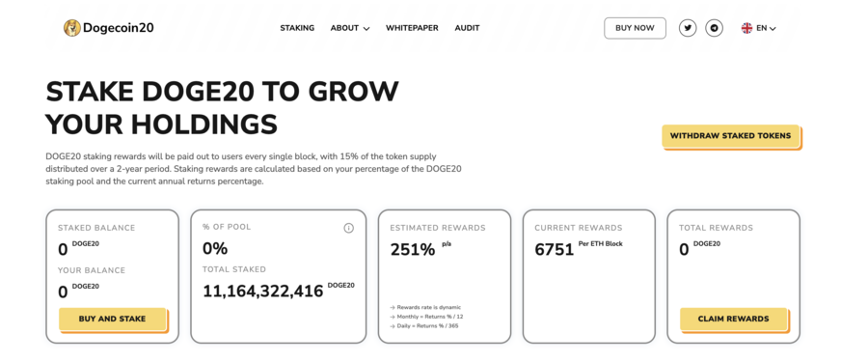
Task: Click the 6751 current rewards figure
Action: (555, 249)
